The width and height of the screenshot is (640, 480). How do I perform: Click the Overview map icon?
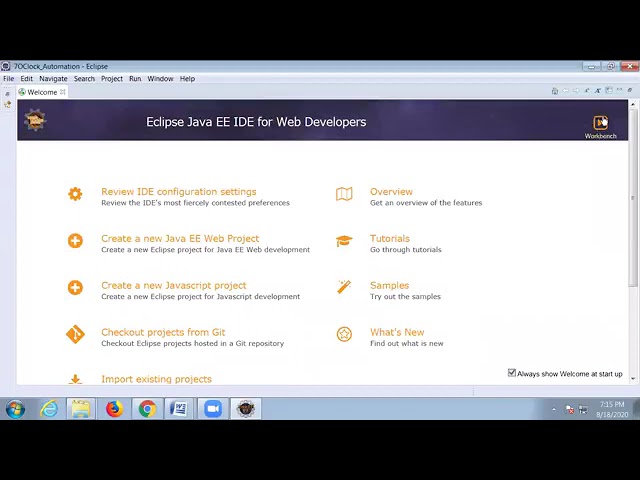tap(344, 194)
